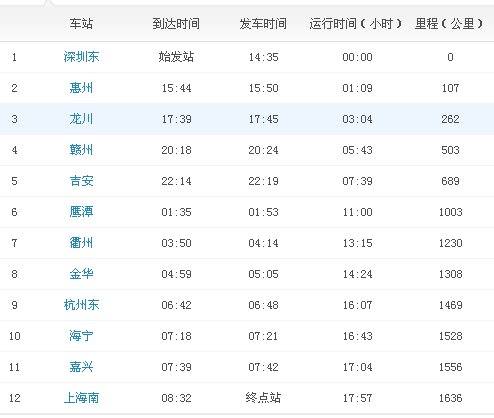494x418 pixels.
Task: Select mileage value 1308
Action: click(x=450, y=274)
